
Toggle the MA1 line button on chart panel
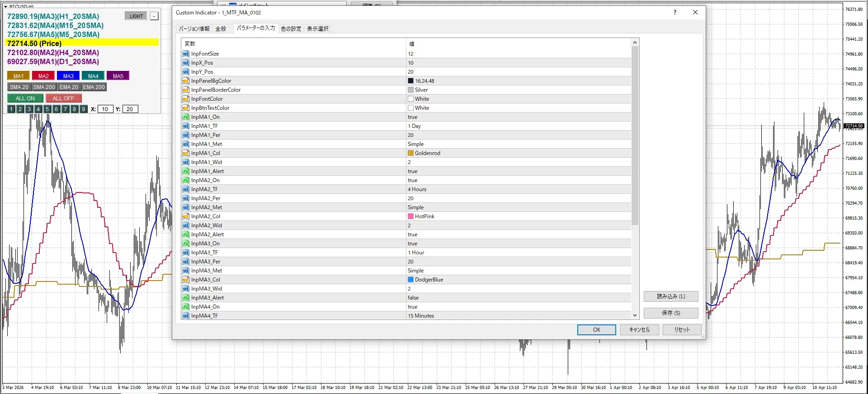pos(19,76)
